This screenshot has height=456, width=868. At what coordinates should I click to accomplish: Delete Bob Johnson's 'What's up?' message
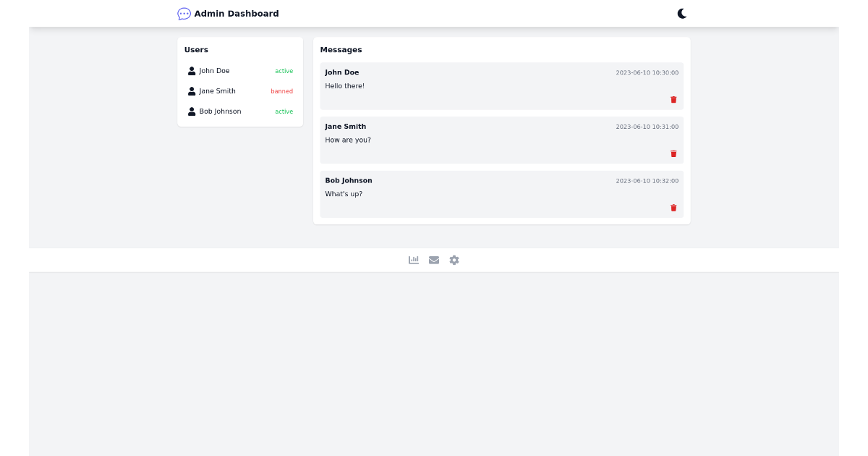tap(673, 208)
